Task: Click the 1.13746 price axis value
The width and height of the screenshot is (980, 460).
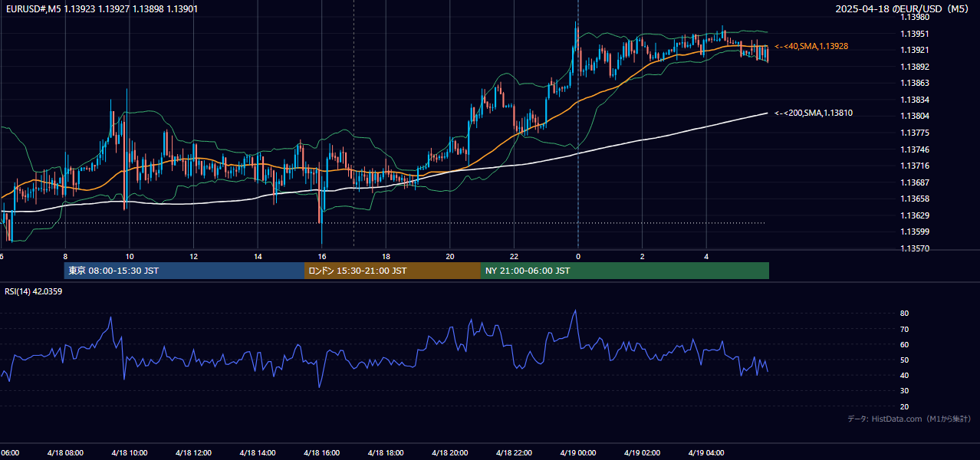Action: click(x=915, y=149)
